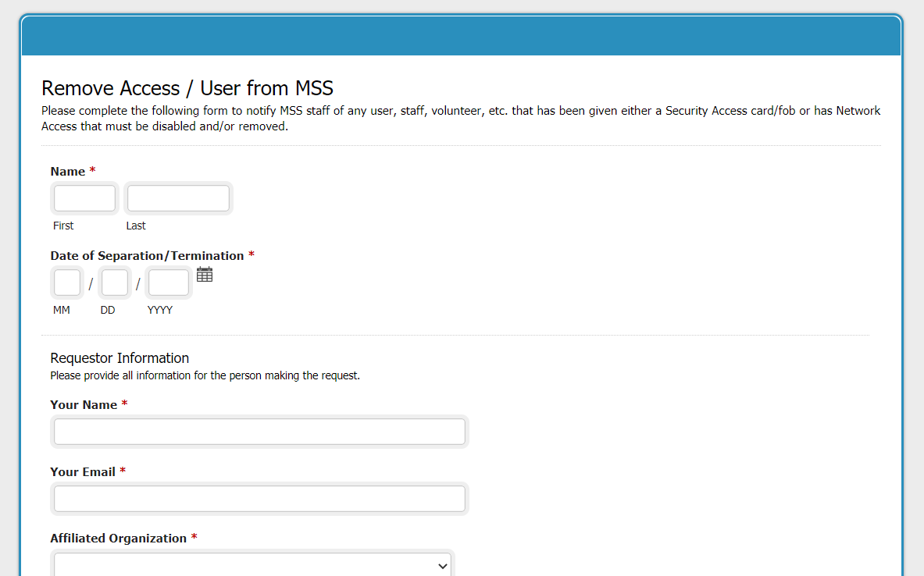Click the 'Your Name' label

pyautogui.click(x=84, y=404)
